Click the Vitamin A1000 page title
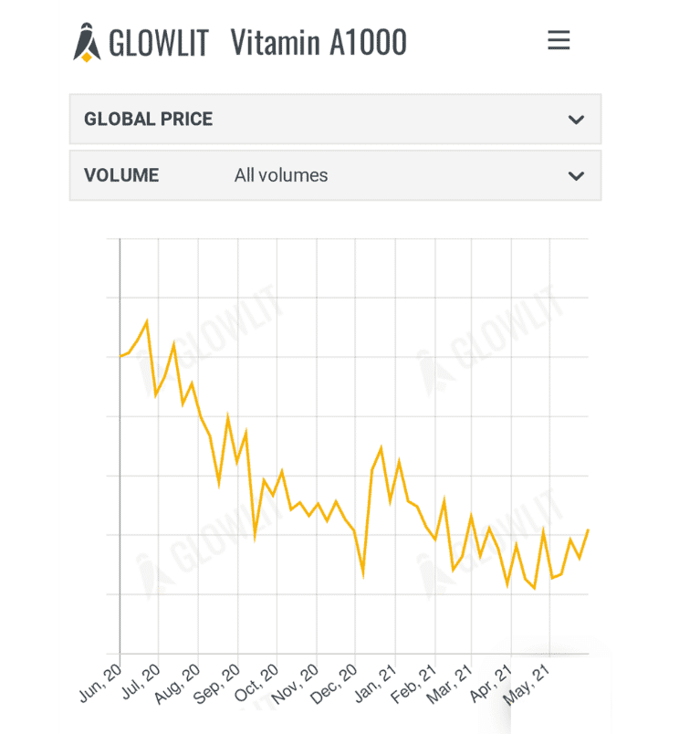The image size is (700, 734). (319, 42)
